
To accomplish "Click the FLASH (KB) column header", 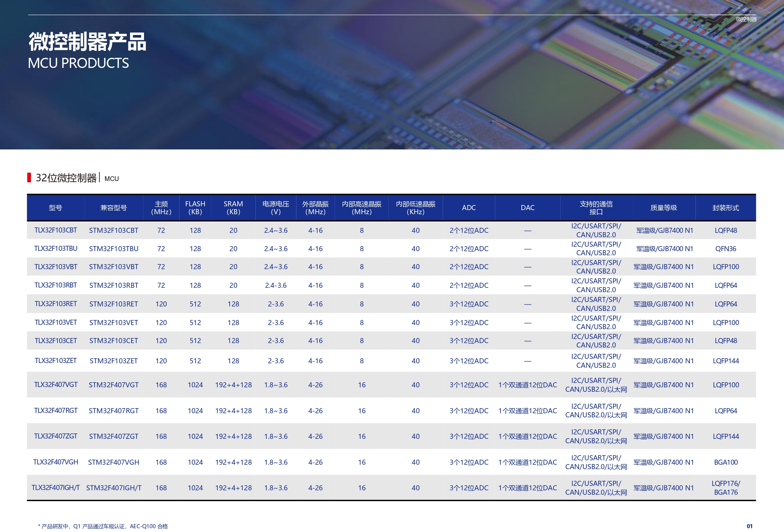I will (195, 208).
